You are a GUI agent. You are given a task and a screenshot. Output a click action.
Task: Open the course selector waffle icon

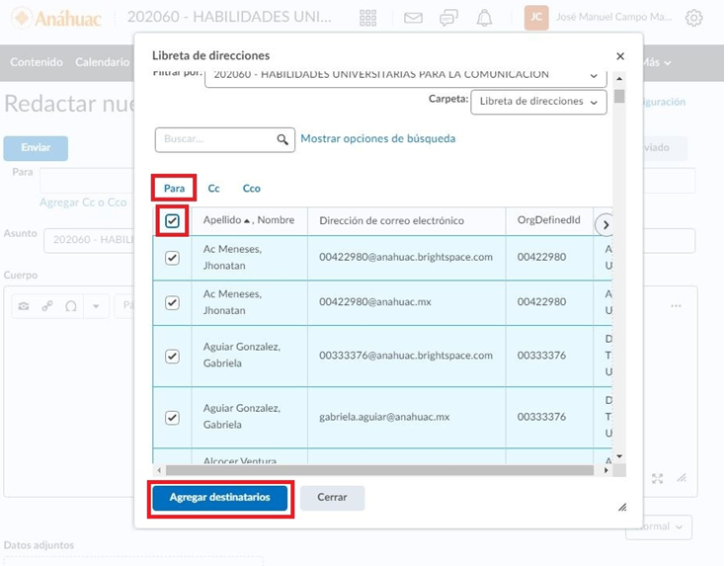(367, 18)
